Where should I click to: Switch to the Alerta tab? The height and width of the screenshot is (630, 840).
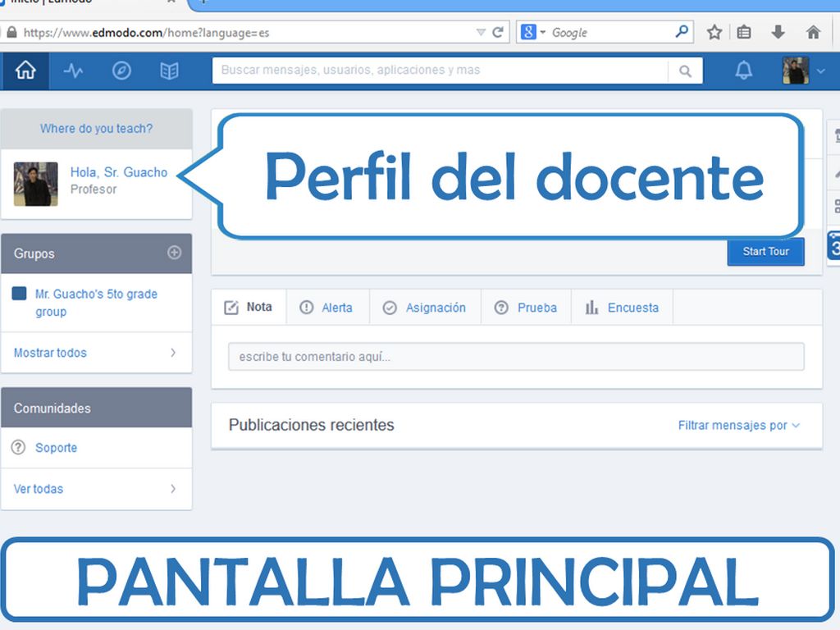pyautogui.click(x=327, y=308)
